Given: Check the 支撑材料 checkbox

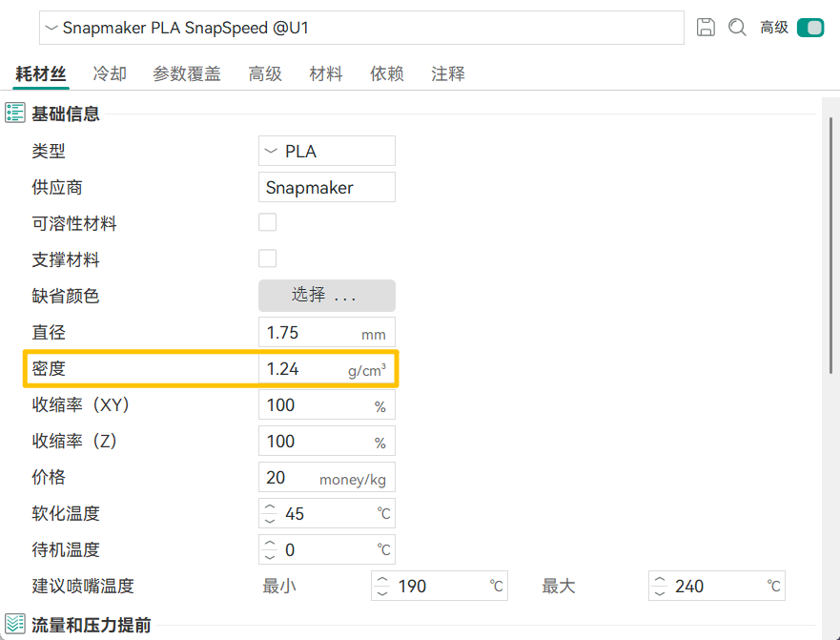Looking at the screenshot, I should click(x=268, y=259).
